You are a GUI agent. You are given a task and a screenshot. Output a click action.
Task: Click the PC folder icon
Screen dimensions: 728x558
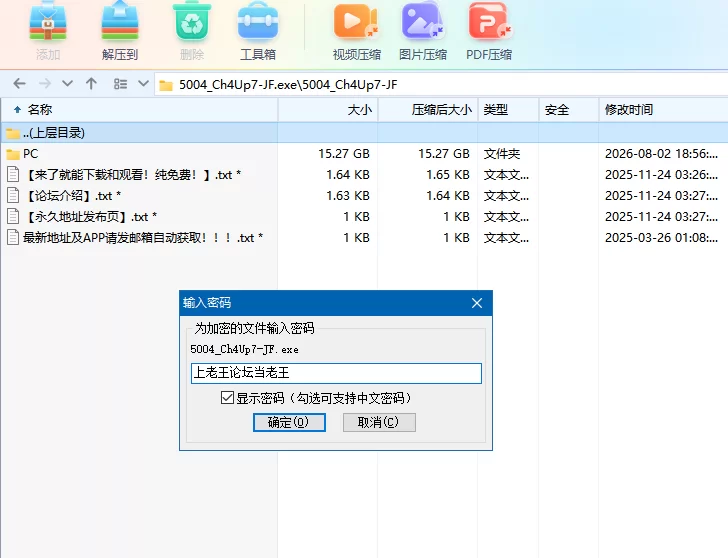13,154
